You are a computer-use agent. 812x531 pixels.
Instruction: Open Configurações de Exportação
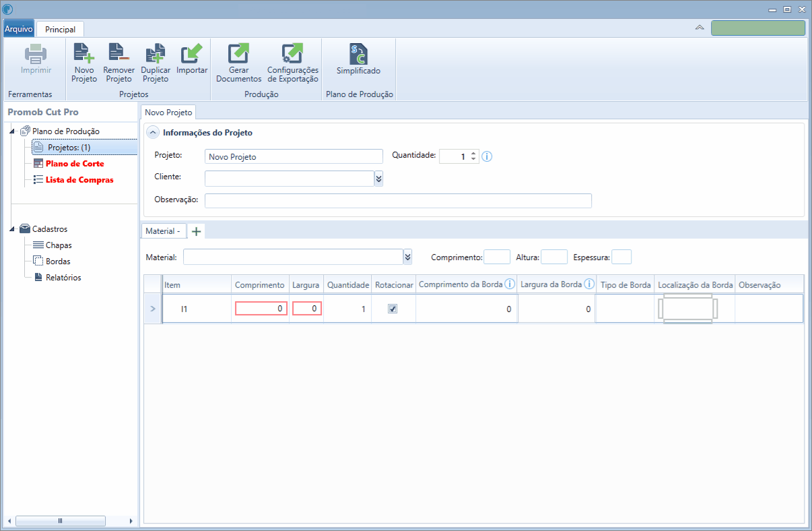coord(292,54)
